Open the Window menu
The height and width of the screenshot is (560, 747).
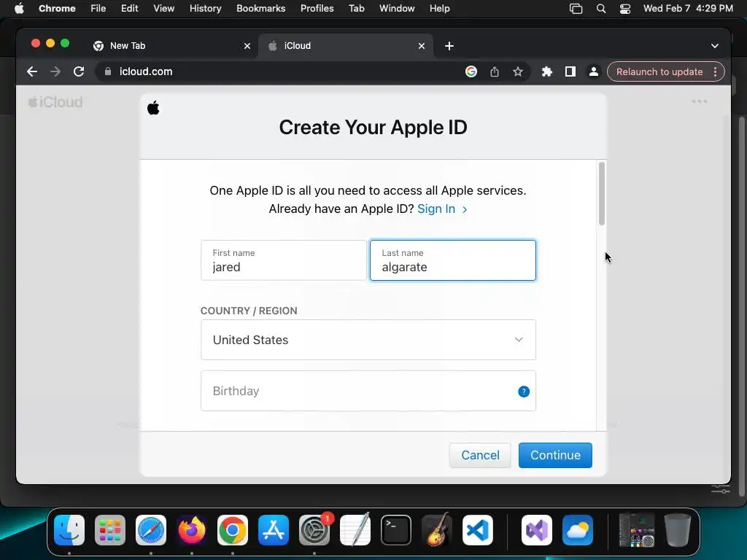[x=397, y=9]
